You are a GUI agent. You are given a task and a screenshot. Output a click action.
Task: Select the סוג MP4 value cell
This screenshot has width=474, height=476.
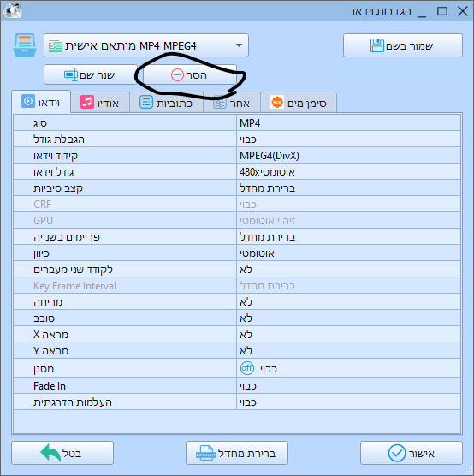coord(348,123)
